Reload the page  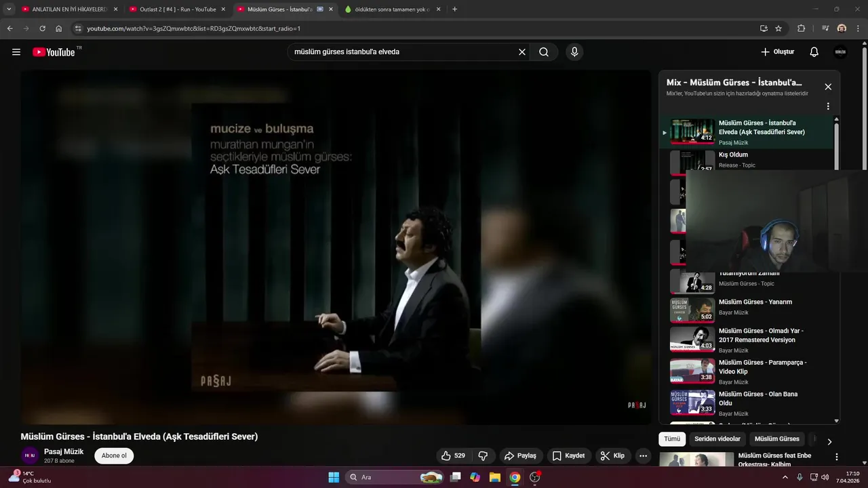[42, 28]
